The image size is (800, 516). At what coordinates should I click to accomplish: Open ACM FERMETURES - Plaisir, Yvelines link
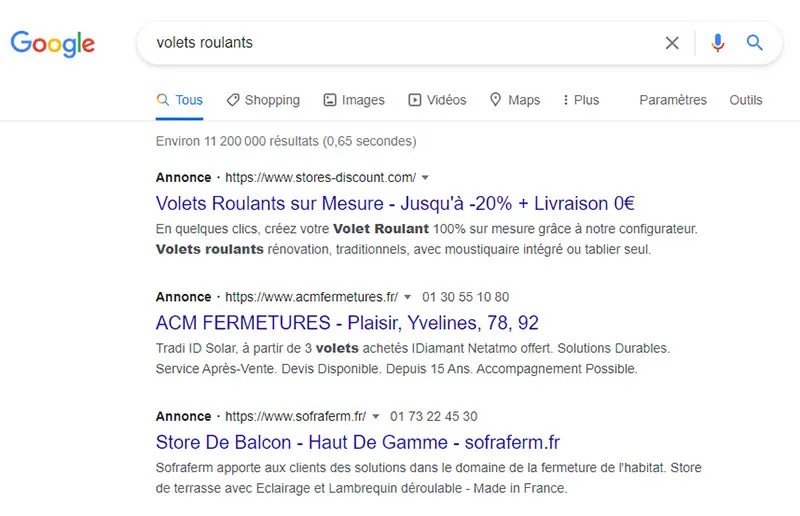tap(347, 323)
